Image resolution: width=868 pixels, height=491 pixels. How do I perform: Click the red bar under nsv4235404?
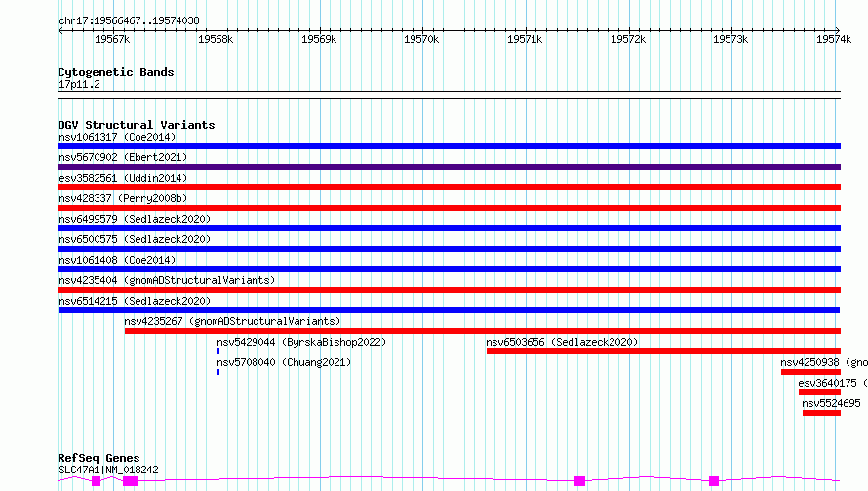tap(449, 290)
